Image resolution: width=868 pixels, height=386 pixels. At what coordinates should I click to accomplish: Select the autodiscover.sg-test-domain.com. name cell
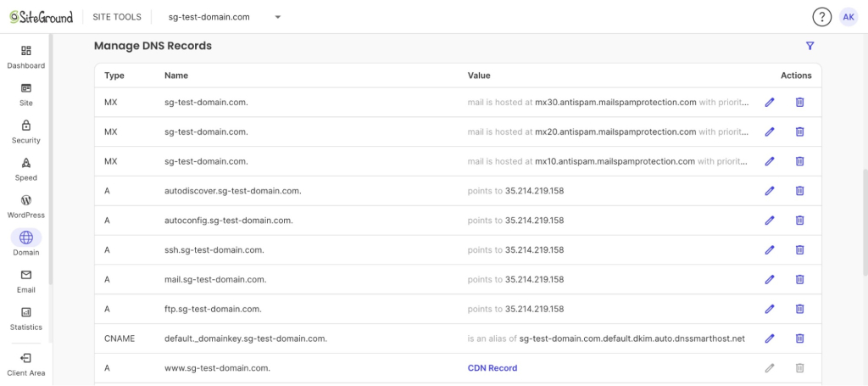(x=233, y=191)
